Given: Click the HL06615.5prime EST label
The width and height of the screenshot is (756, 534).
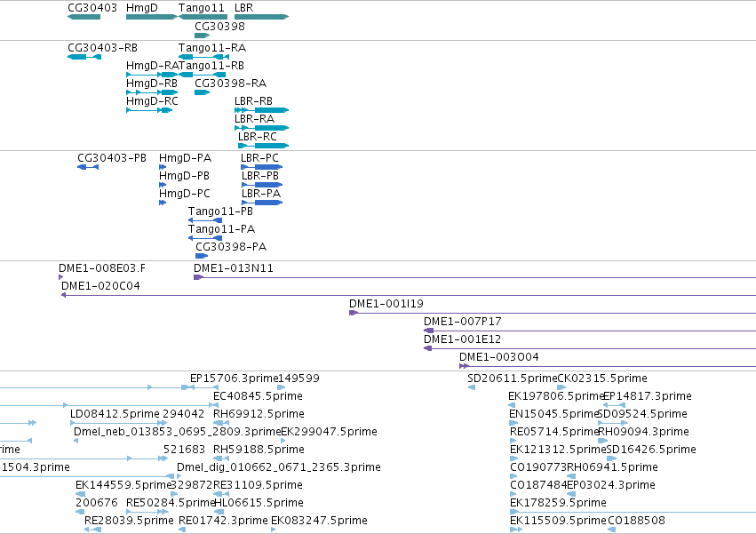Looking at the screenshot, I should [259, 504].
